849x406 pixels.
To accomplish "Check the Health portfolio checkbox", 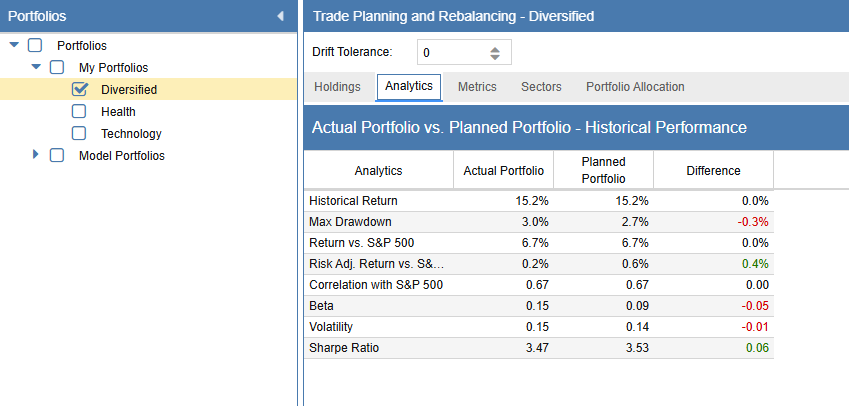I will (80, 111).
